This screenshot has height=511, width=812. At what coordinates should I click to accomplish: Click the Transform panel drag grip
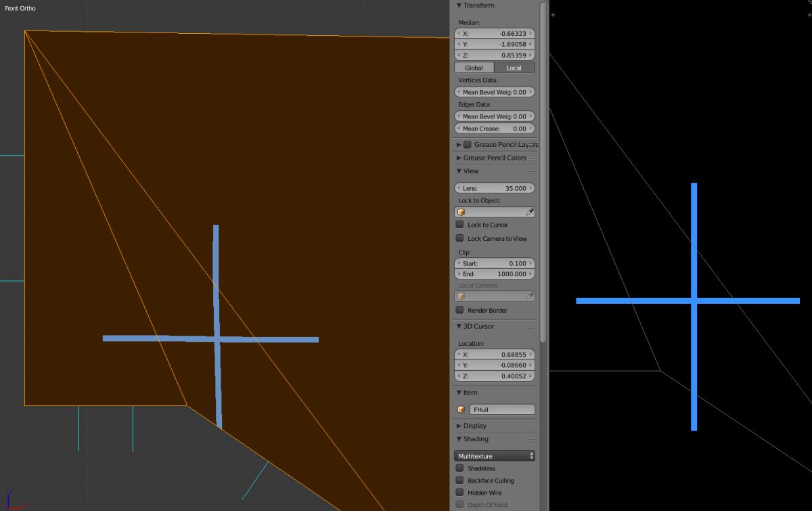tap(531, 5)
